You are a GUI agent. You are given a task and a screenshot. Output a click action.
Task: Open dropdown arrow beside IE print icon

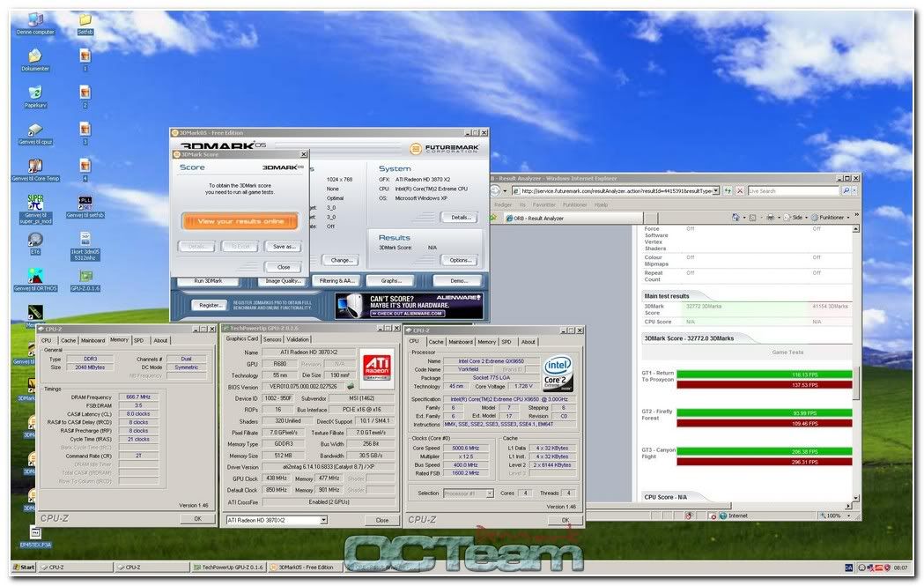pyautogui.click(x=779, y=218)
